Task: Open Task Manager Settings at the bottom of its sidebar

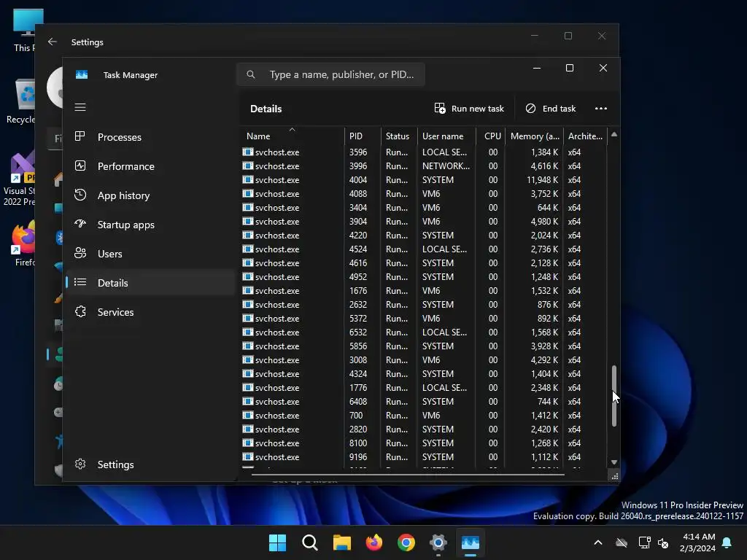Action: coord(150,464)
